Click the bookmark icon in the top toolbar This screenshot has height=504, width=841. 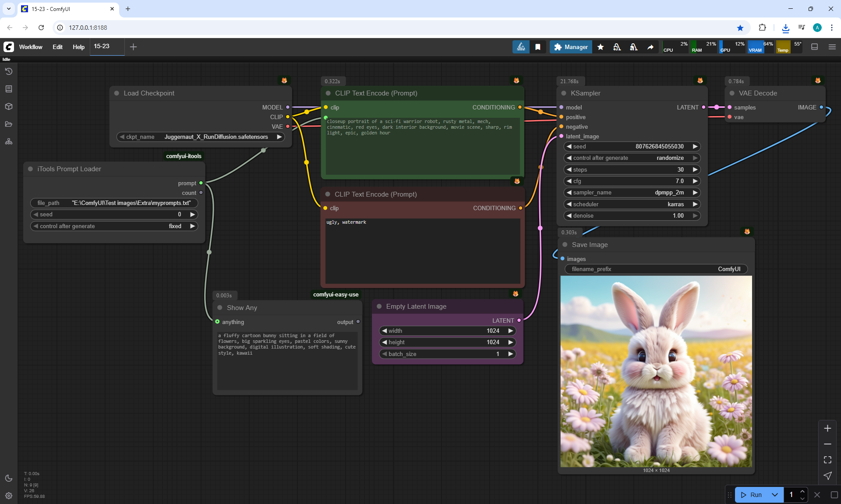[538, 47]
